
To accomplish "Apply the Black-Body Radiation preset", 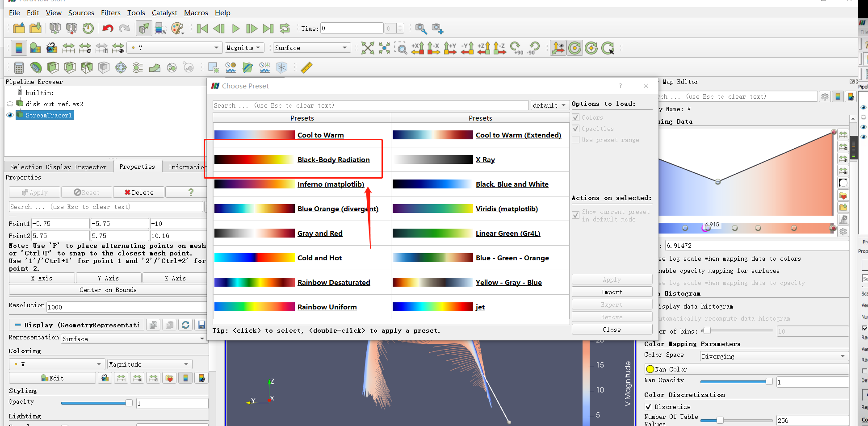I will pos(333,159).
